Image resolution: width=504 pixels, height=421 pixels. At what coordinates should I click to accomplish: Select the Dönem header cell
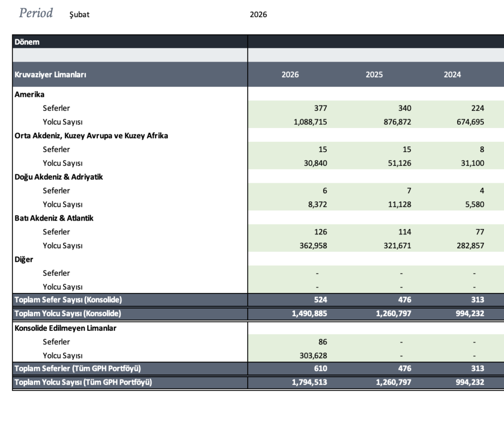pyautogui.click(x=28, y=42)
